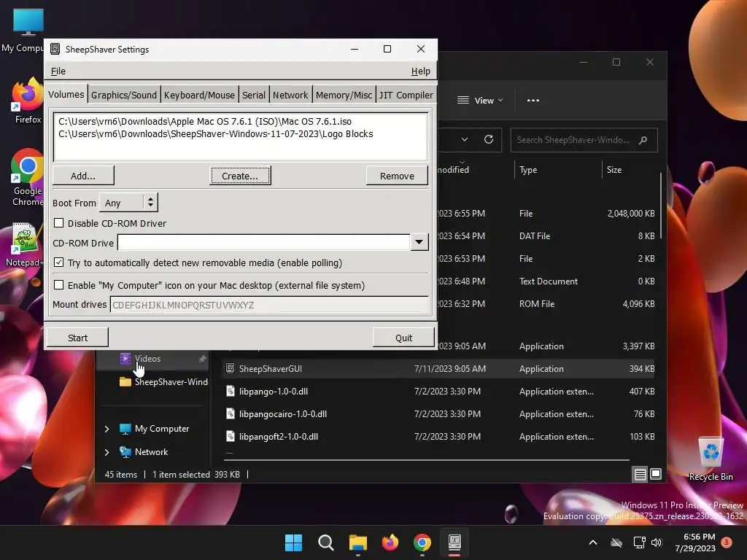This screenshot has width=747, height=560.
Task: Launch Firefox from the taskbar
Action: coord(390,542)
